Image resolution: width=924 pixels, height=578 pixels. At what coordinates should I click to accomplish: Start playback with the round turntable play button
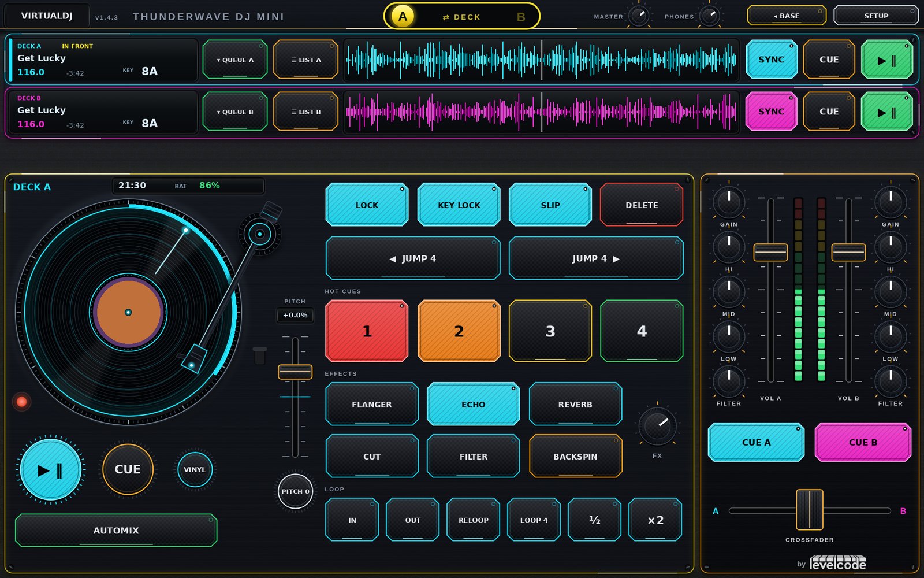(51, 470)
